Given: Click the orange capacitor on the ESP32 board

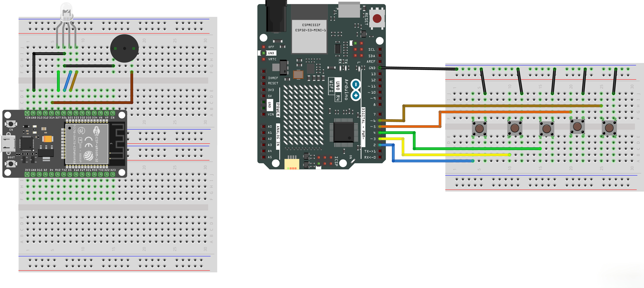Looking at the screenshot, I should [48, 139].
